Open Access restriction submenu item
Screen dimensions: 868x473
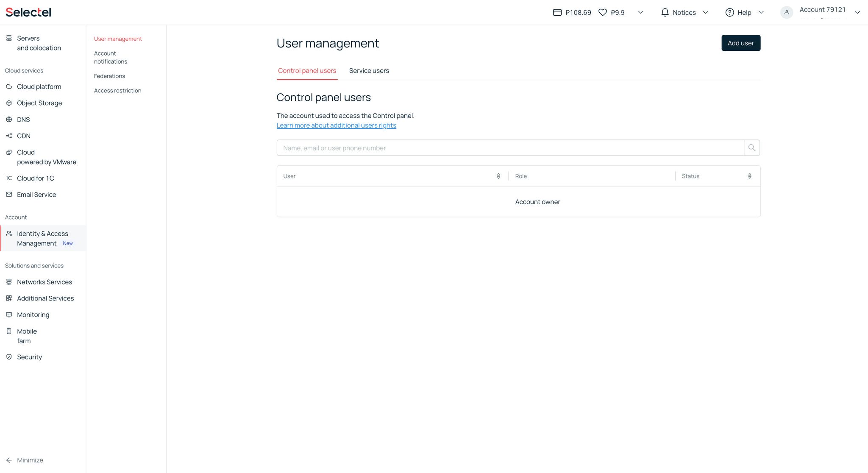click(117, 91)
